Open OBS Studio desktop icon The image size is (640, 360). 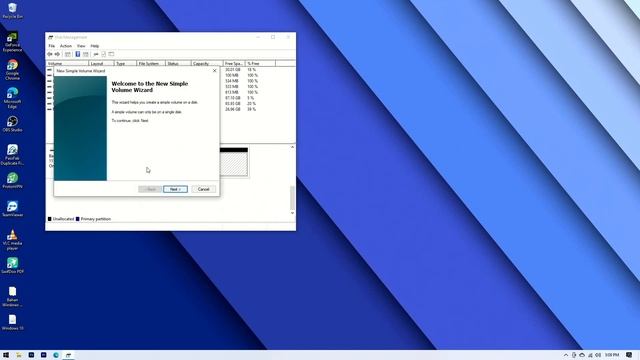point(12,124)
